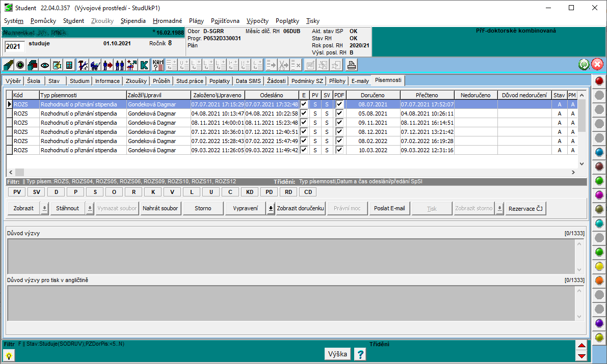Viewport: 607px width, 364px height.
Task: Click the eye icon in the toolbar
Action: (x=45, y=65)
